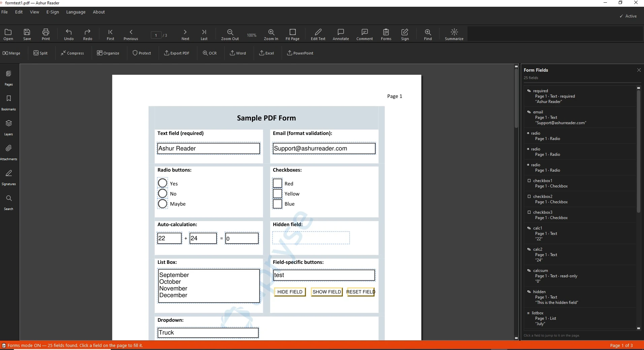This screenshot has width=644, height=350.
Task: Show the Layers sidebar panel
Action: 9,128
